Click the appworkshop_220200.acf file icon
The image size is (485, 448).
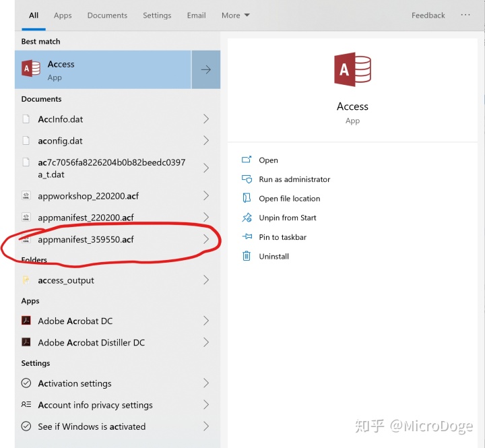26,196
